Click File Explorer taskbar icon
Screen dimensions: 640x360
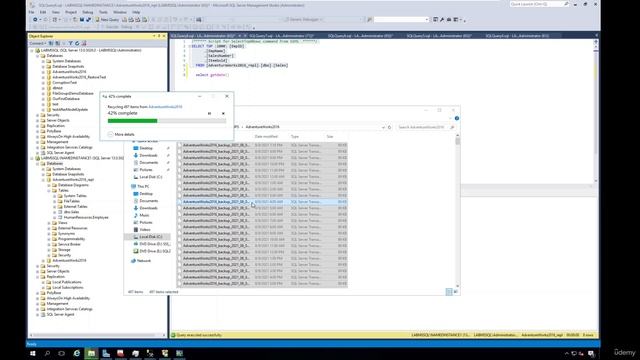point(91,353)
